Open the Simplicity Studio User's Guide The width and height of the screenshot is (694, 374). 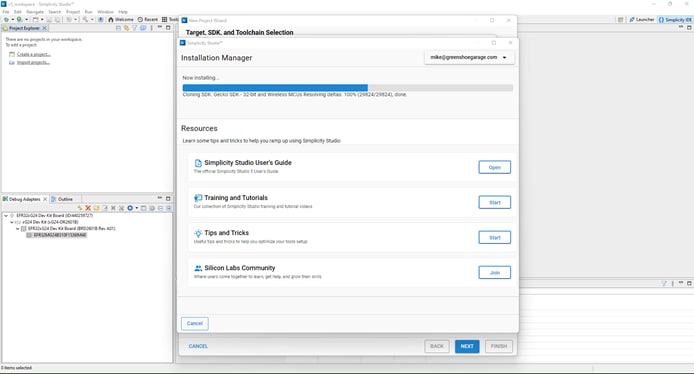[x=494, y=167]
